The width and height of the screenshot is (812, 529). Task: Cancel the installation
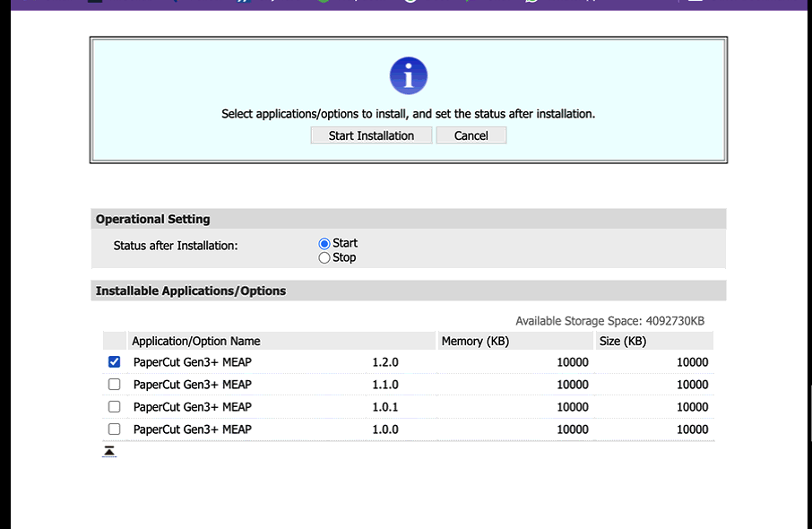pos(471,135)
